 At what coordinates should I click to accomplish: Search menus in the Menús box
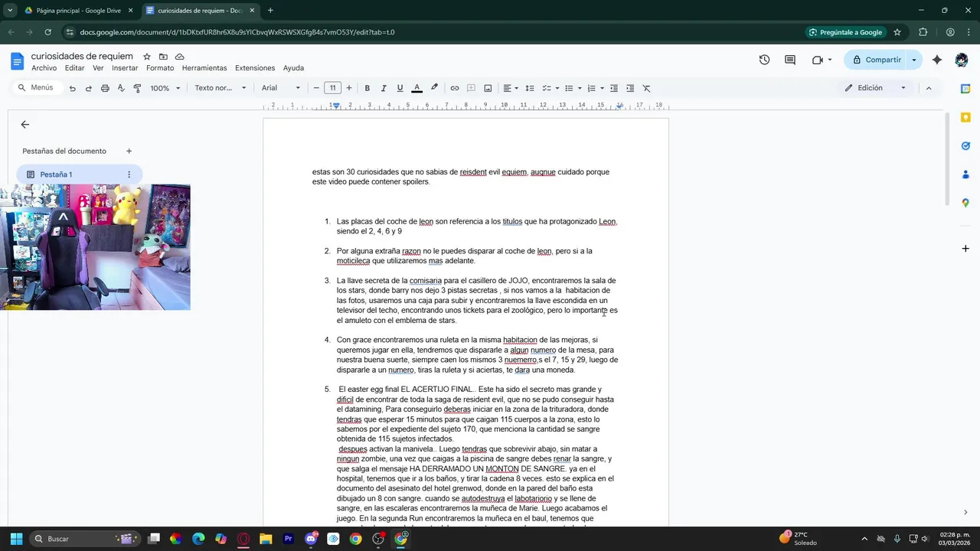(36, 88)
